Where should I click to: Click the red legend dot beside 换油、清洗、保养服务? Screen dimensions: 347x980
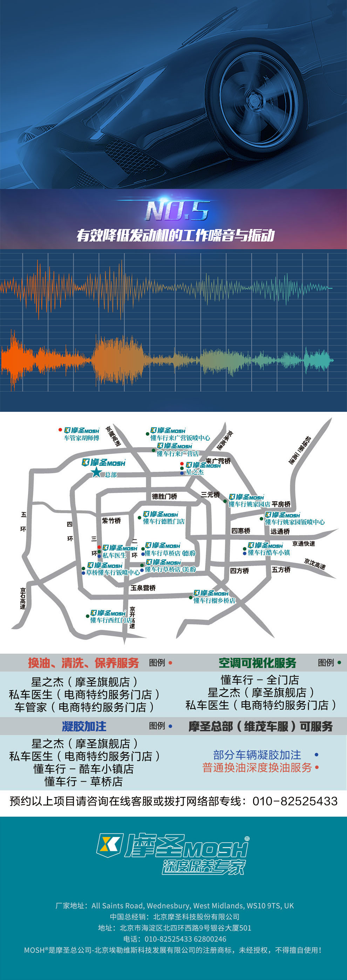[x=170, y=663]
